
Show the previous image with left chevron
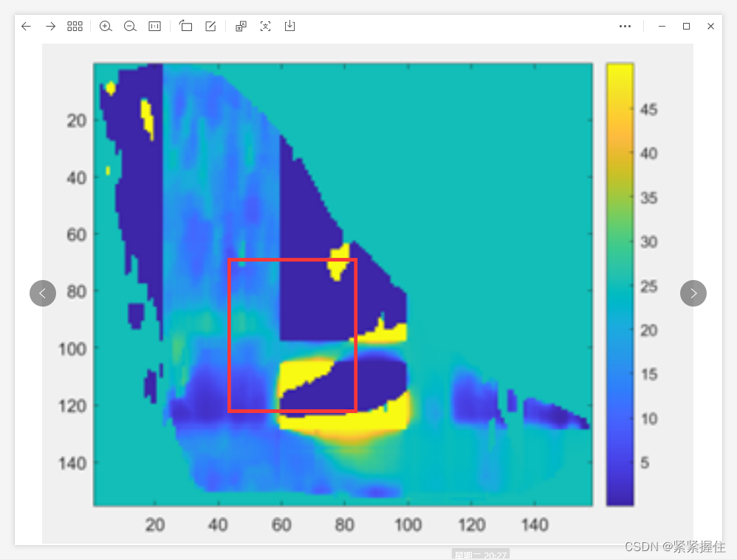43,293
